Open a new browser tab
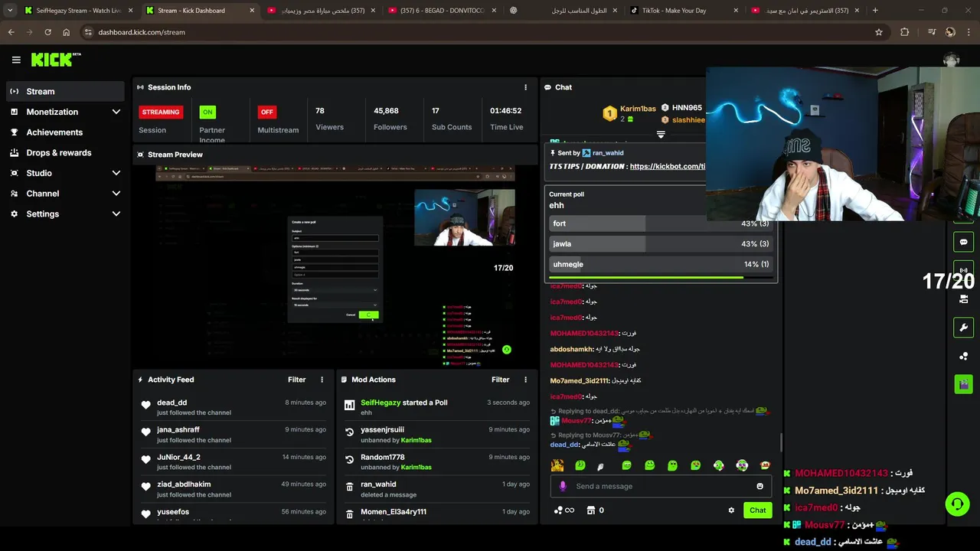This screenshot has height=551, width=980. (x=875, y=11)
